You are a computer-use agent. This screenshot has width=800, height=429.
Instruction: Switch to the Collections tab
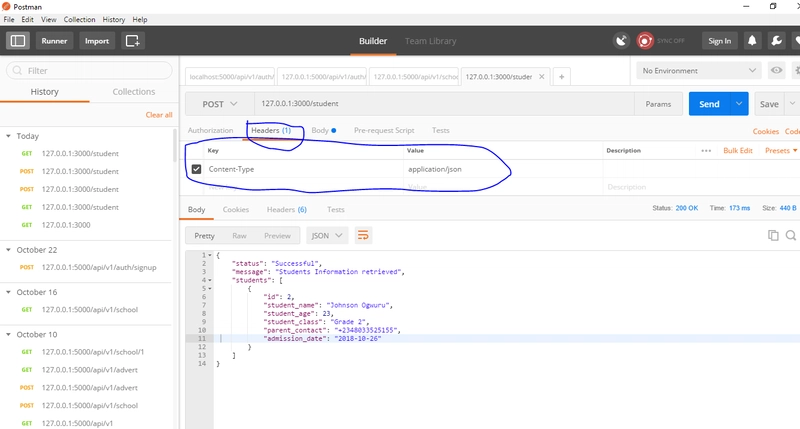click(x=133, y=92)
